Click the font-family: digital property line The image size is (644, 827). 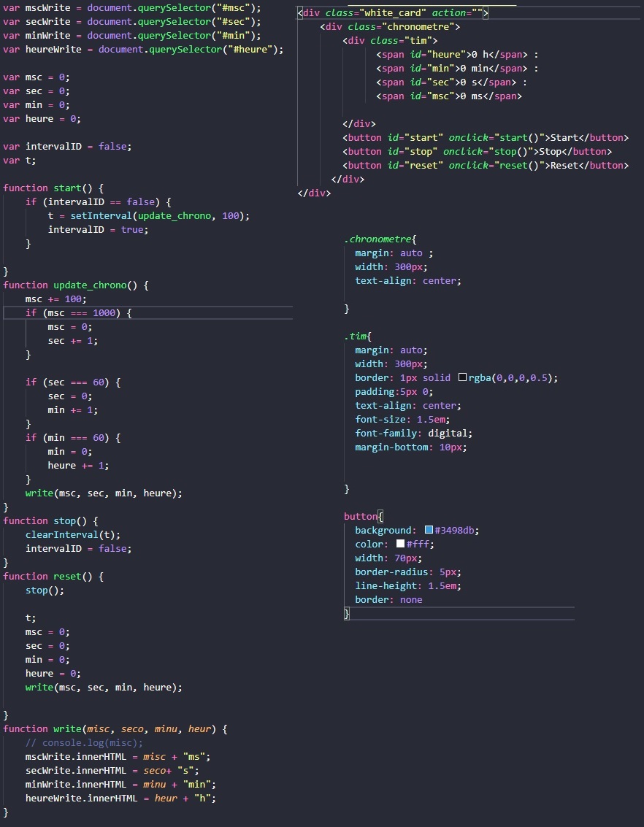[x=413, y=434]
